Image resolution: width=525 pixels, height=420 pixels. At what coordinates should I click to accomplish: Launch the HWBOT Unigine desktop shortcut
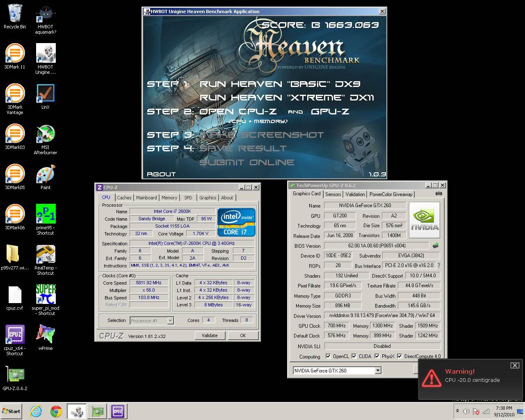coord(46,59)
